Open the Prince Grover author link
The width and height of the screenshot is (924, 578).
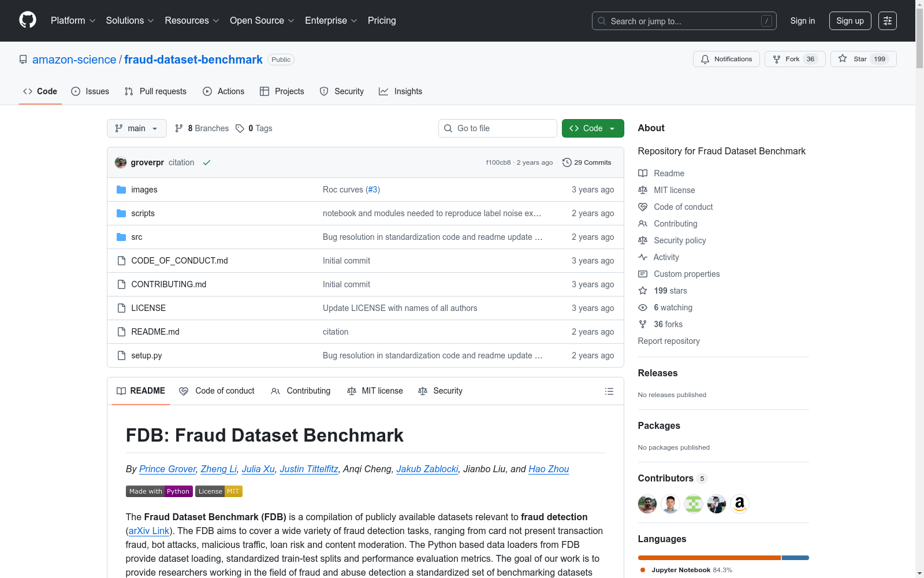click(167, 469)
